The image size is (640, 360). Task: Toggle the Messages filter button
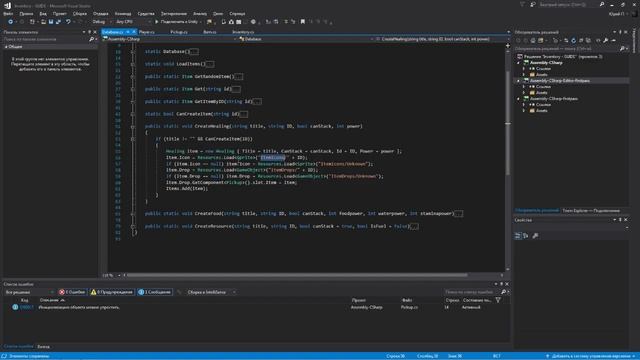pos(155,292)
